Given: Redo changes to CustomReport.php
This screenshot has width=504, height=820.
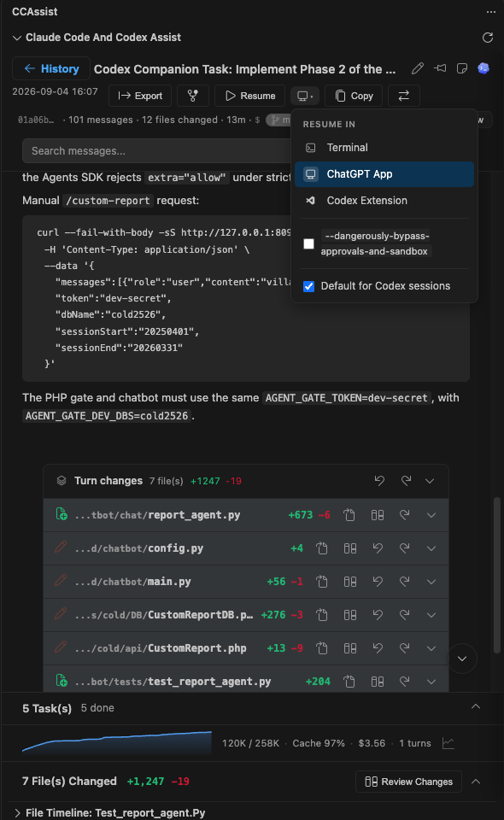Looking at the screenshot, I should pos(405,648).
